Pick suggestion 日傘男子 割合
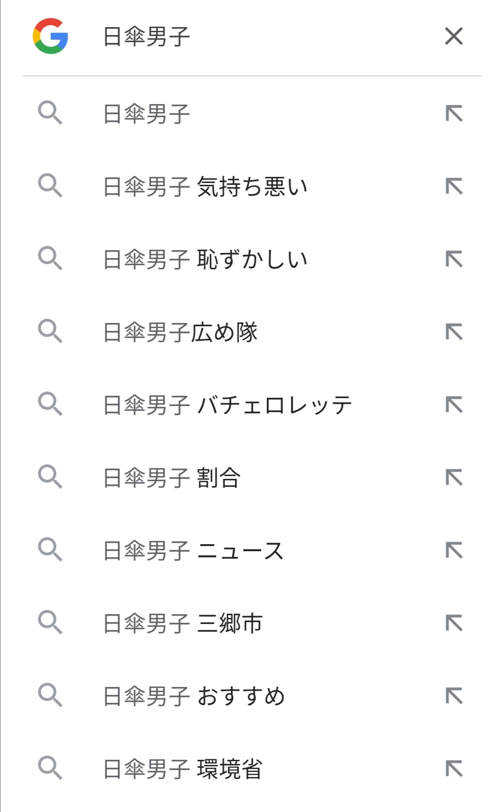The image size is (504, 812). [172, 478]
